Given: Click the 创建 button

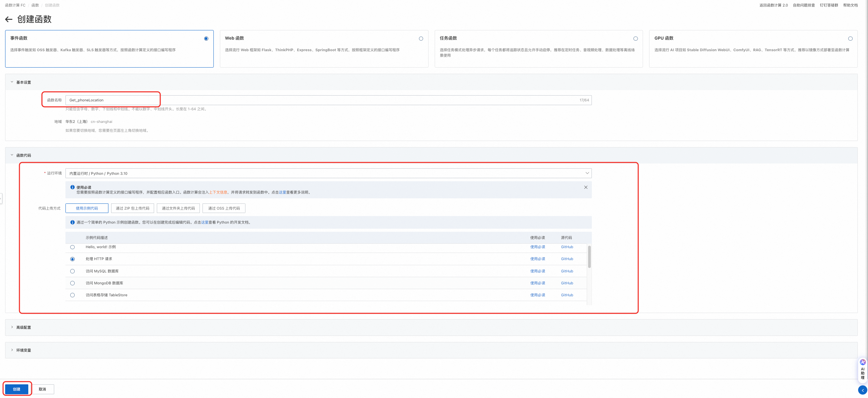Looking at the screenshot, I should tap(17, 389).
